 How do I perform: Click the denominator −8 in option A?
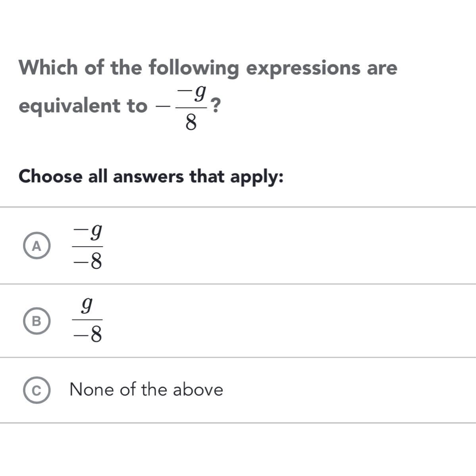pyautogui.click(x=88, y=261)
